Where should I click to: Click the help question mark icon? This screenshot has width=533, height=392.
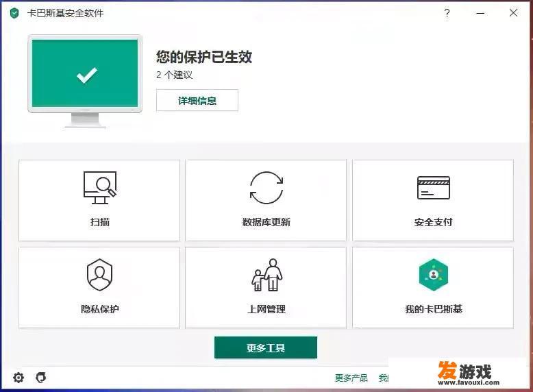click(x=447, y=13)
